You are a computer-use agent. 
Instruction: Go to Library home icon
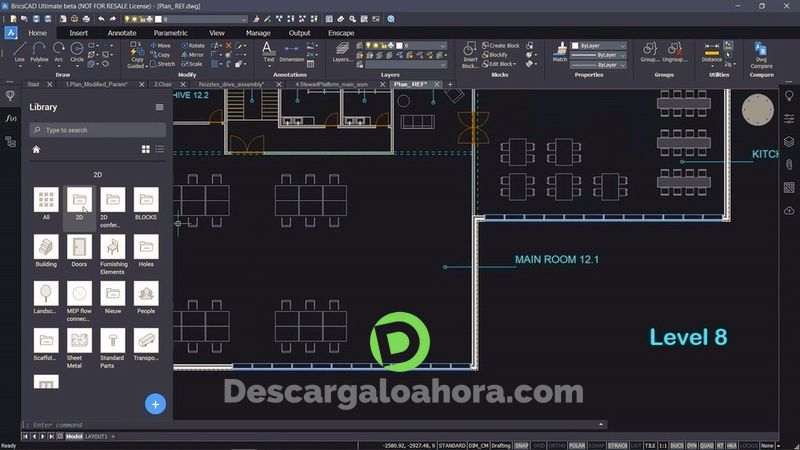pos(36,149)
